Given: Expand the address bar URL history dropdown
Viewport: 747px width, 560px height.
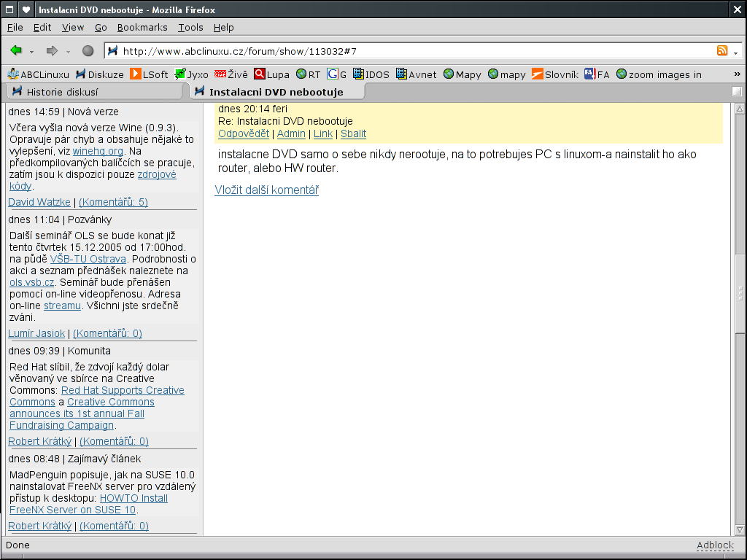Looking at the screenshot, I should [736, 52].
